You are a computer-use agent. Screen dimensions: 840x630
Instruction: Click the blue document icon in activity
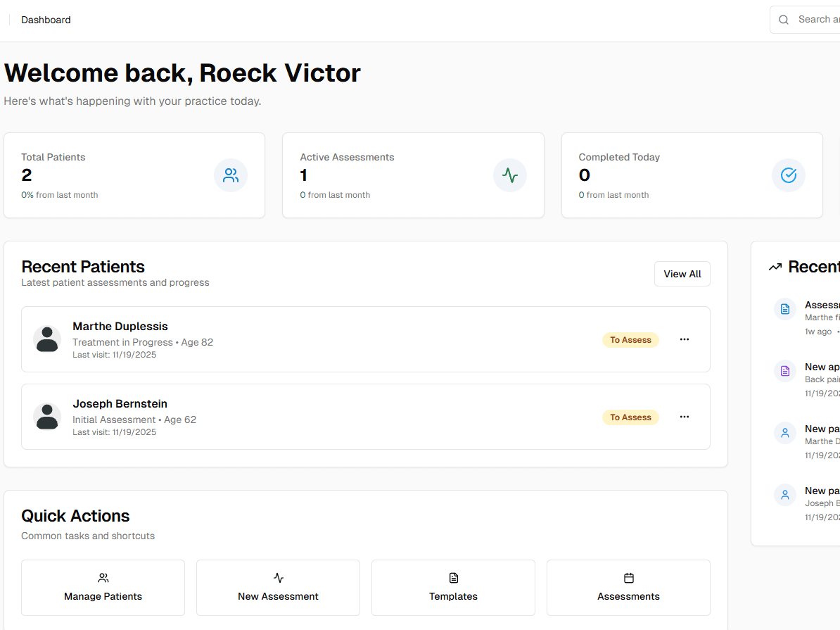[x=785, y=309]
